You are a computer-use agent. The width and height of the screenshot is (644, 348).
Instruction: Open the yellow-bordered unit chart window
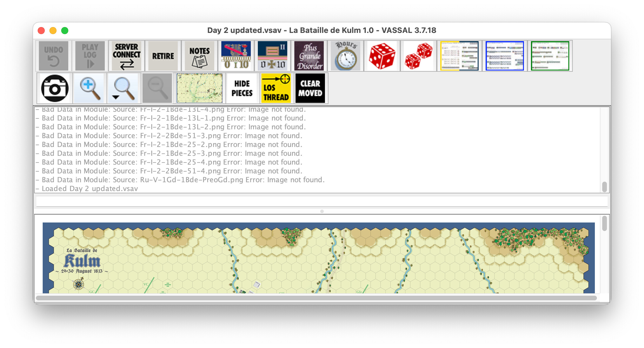tap(459, 56)
